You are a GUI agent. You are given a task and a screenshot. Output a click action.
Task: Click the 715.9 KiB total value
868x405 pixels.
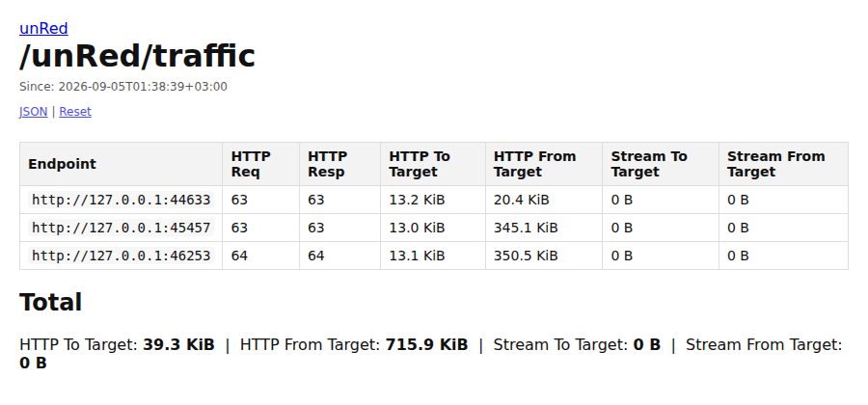click(x=427, y=344)
